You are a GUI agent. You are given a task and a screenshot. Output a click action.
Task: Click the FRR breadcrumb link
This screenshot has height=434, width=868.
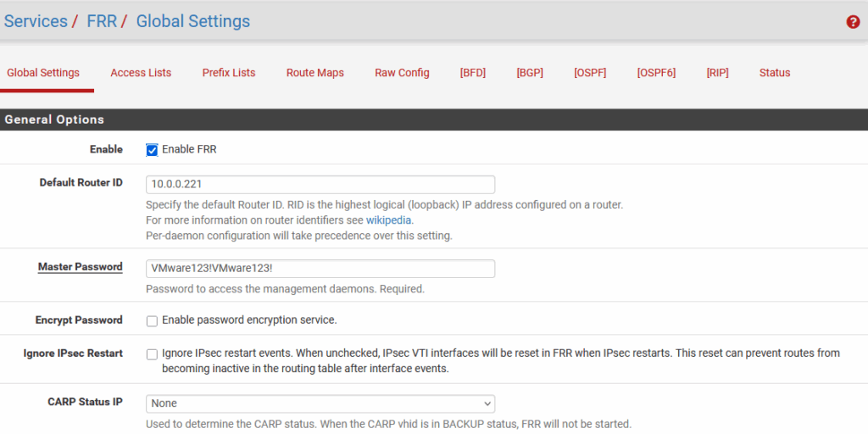click(102, 21)
